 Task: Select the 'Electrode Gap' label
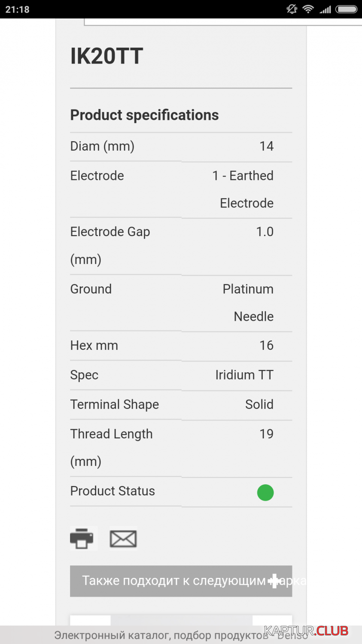(x=110, y=232)
